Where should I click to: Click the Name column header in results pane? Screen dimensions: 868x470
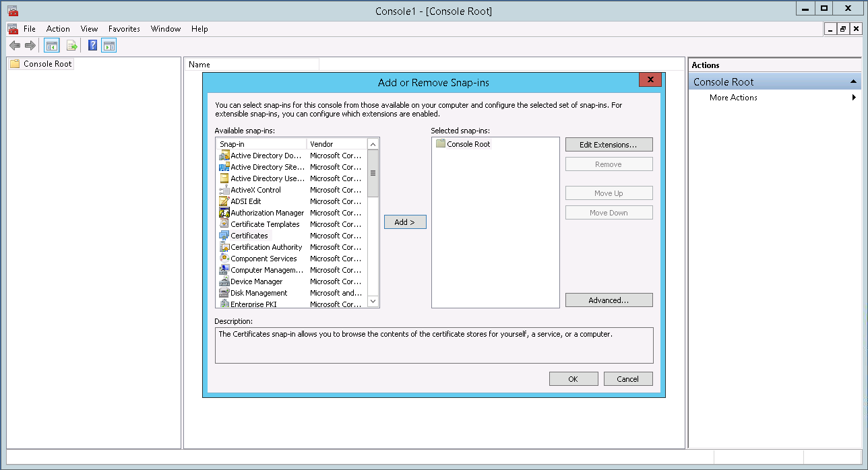coord(251,65)
